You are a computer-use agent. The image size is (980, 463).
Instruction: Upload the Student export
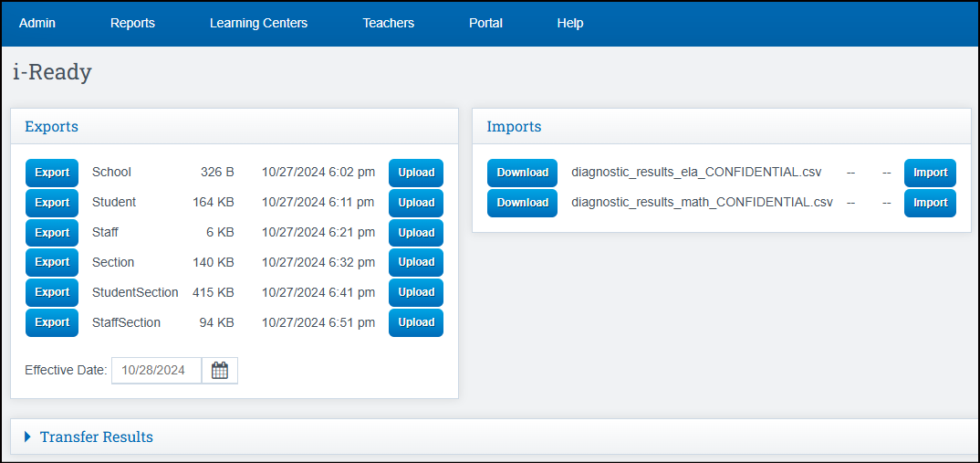pyautogui.click(x=416, y=203)
